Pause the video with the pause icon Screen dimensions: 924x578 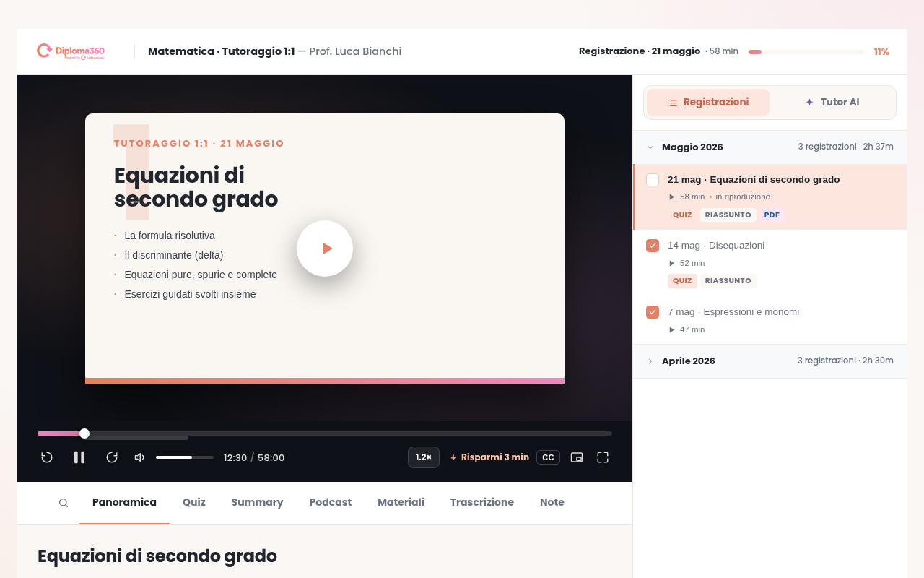[79, 457]
